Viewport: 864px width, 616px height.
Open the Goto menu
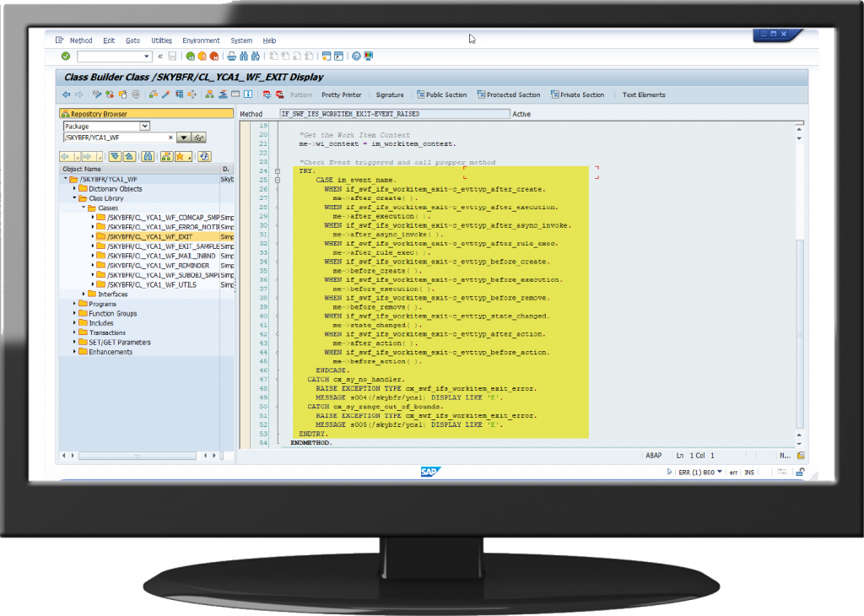coord(132,41)
